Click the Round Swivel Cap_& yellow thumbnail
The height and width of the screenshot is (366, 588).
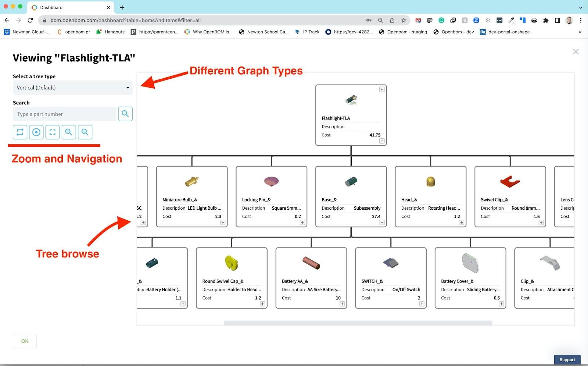click(232, 263)
